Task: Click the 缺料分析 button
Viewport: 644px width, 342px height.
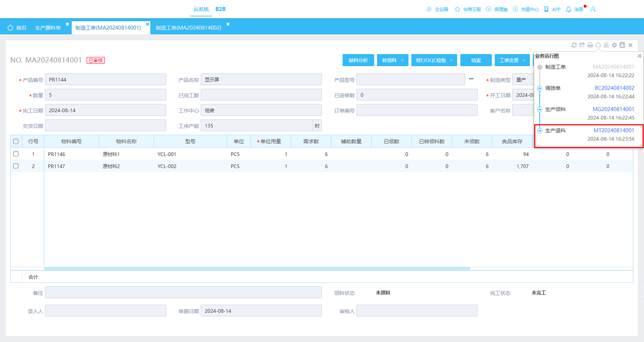Action: [358, 60]
